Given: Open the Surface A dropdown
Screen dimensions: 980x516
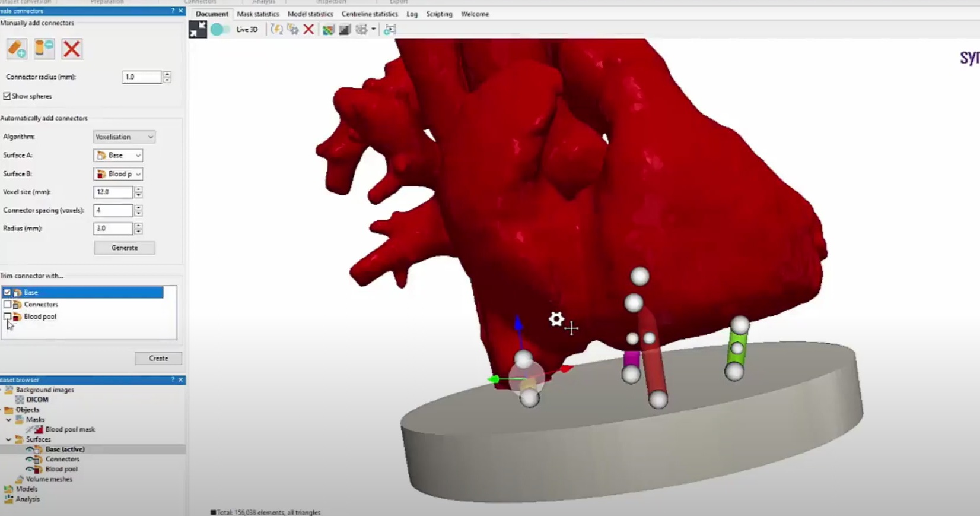Looking at the screenshot, I should point(118,155).
